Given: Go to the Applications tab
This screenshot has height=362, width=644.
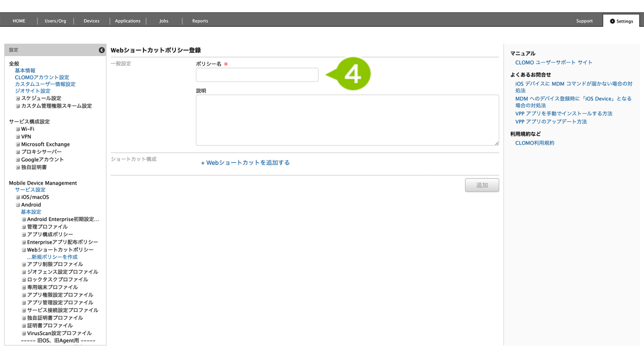Looking at the screenshot, I should pos(127,21).
